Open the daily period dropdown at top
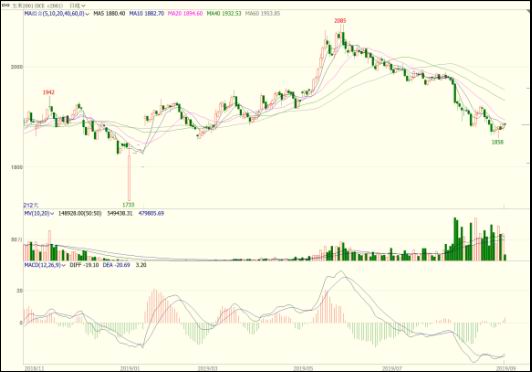This screenshot has height=372, width=532. (x=77, y=5)
